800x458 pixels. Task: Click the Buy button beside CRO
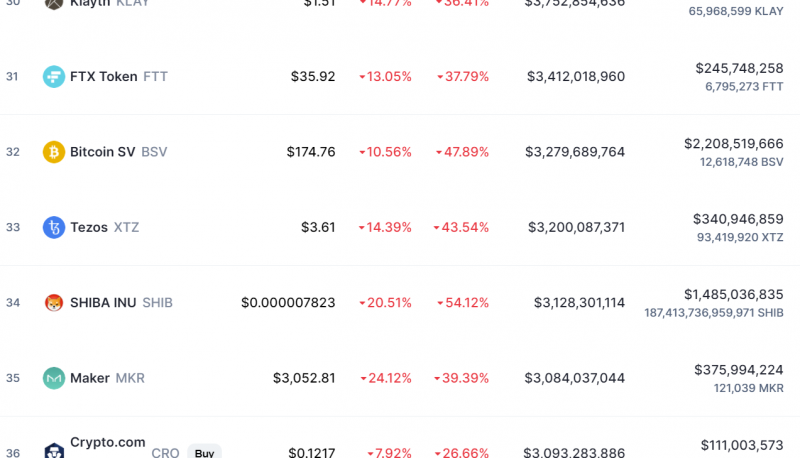coord(204,452)
